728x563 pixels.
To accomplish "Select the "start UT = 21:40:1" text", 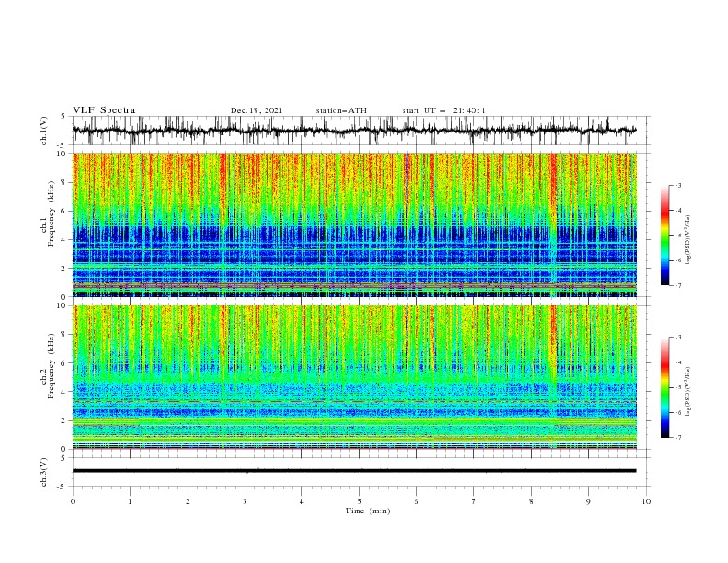I will 444,110.
